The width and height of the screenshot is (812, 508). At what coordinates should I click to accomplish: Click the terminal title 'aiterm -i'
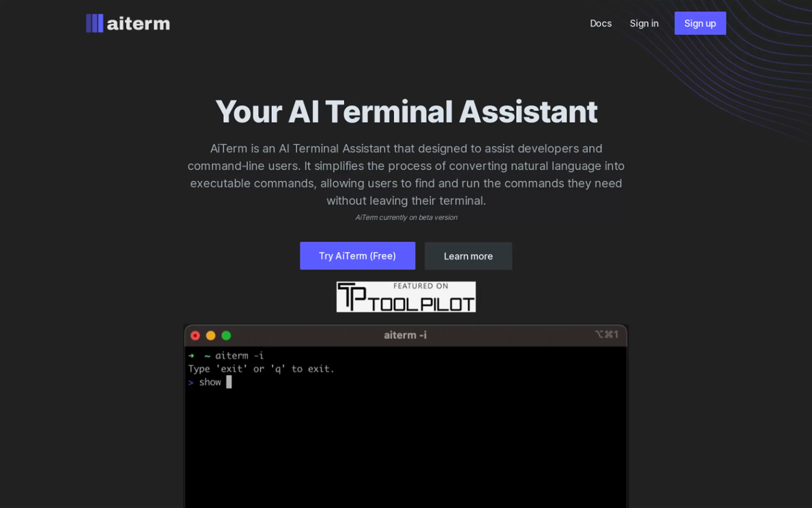(405, 335)
